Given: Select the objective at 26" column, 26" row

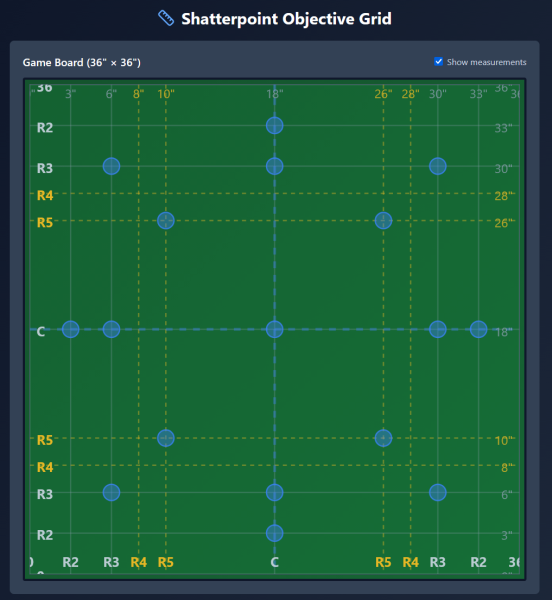Looking at the screenshot, I should [x=383, y=221].
